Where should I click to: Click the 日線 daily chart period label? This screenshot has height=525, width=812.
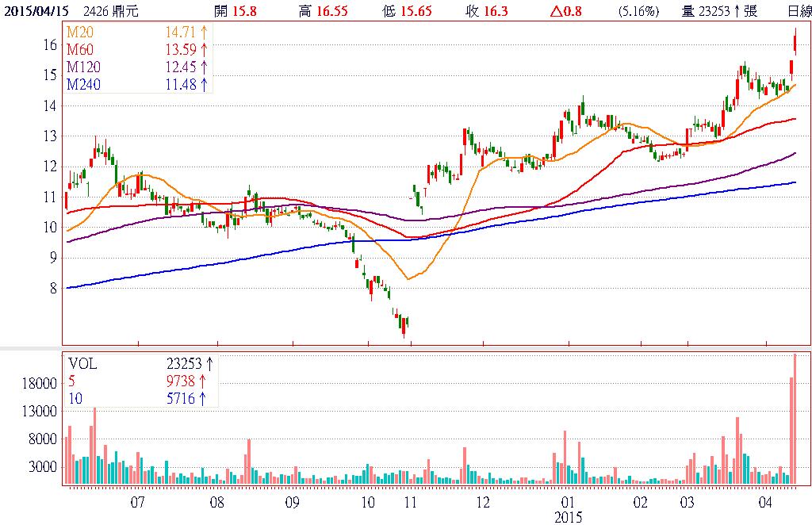[x=799, y=11]
